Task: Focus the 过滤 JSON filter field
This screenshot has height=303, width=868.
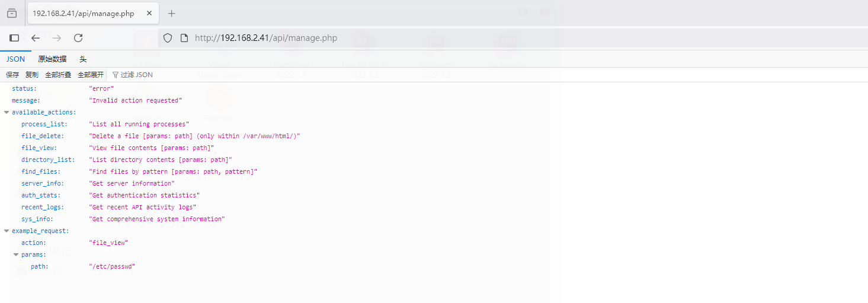Action: 136,75
